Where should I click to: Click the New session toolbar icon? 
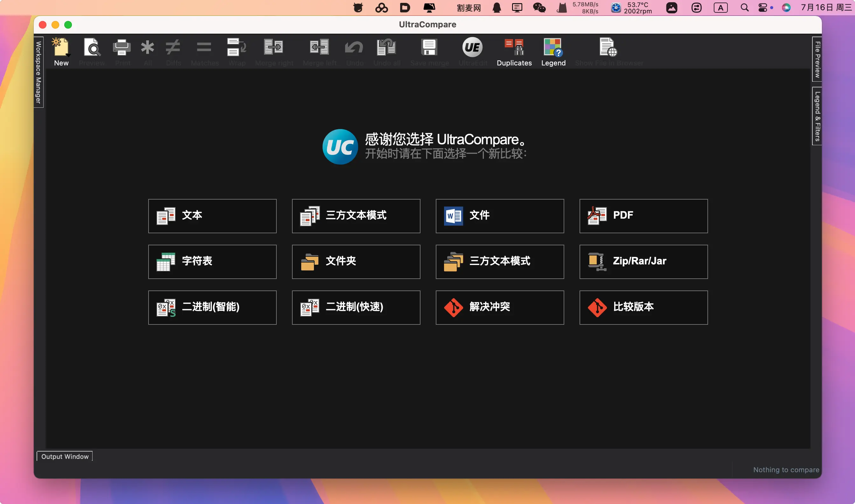(x=60, y=47)
